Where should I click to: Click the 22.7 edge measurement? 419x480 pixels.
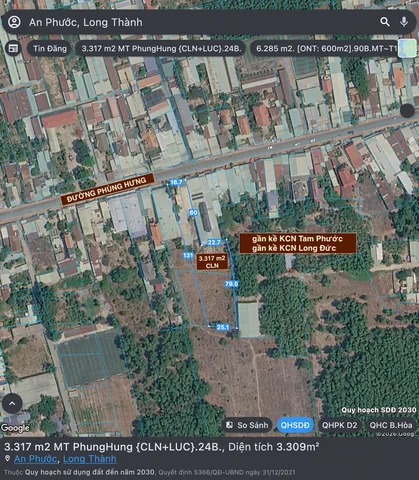point(214,242)
